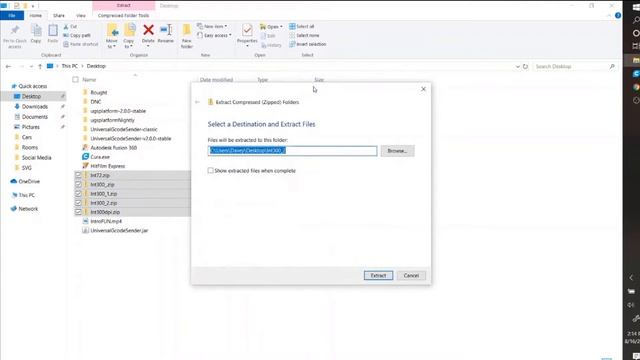
Task: Uncheck the Int300dpi.zip checkbox
Action: tap(78, 212)
